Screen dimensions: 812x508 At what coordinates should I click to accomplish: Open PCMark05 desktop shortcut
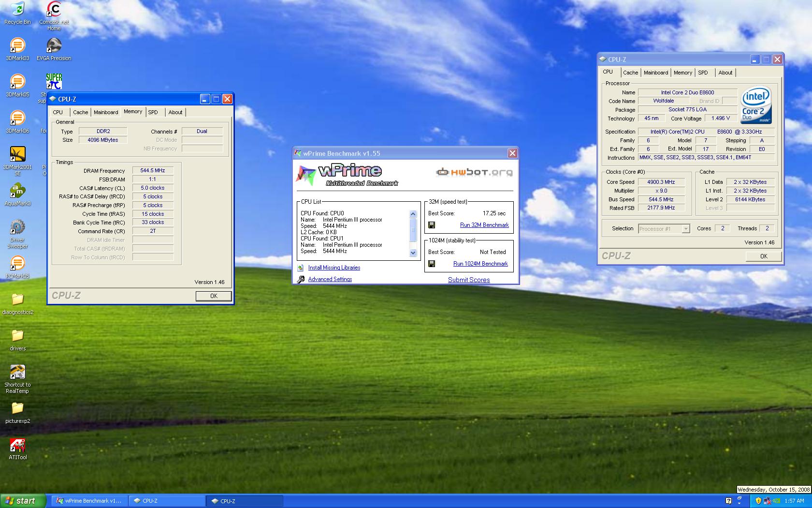pyautogui.click(x=17, y=267)
